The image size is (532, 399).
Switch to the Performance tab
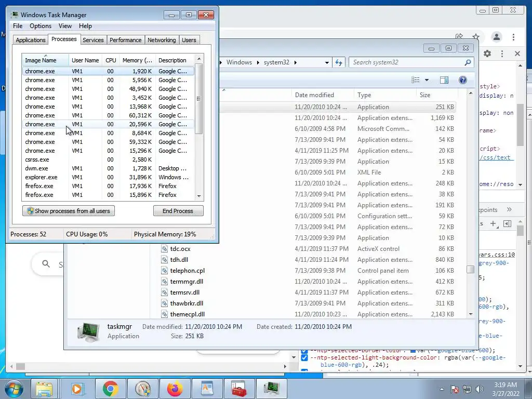[x=126, y=40]
